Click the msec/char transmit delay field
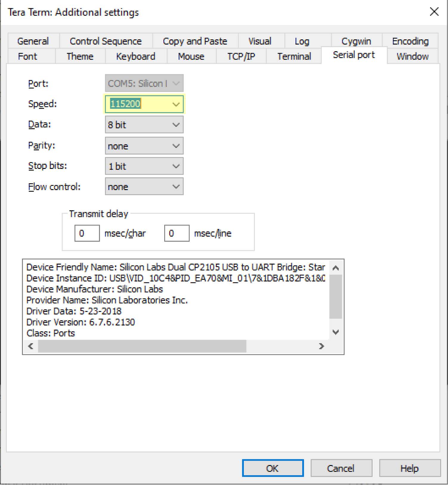 [x=87, y=233]
